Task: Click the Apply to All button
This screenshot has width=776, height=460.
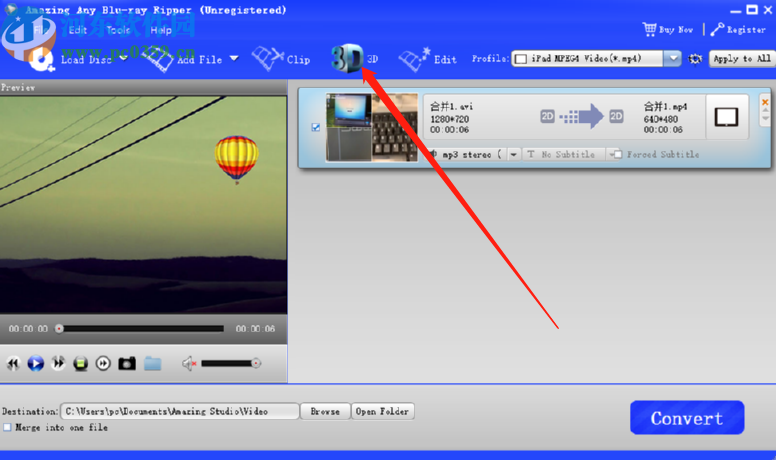Action: (x=742, y=58)
